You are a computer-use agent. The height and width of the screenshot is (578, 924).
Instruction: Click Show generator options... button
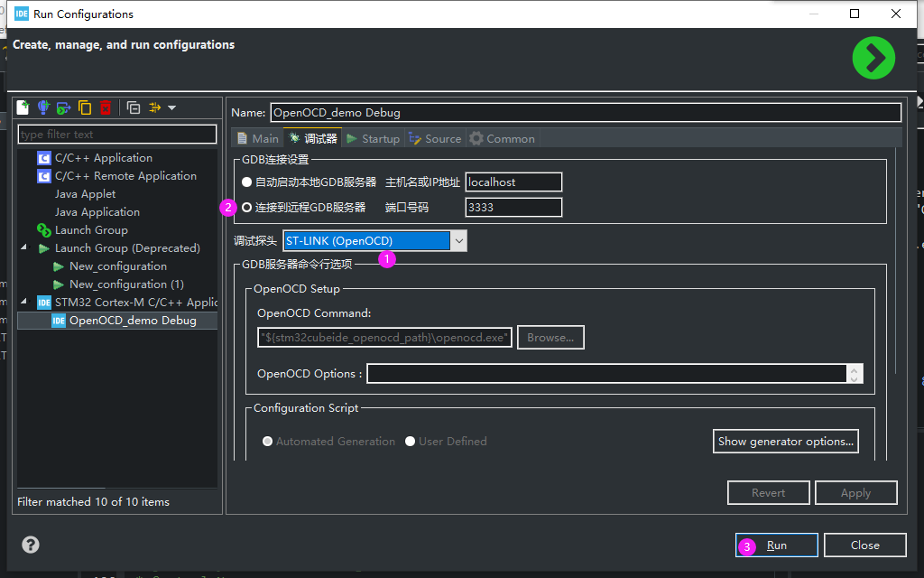coord(786,441)
